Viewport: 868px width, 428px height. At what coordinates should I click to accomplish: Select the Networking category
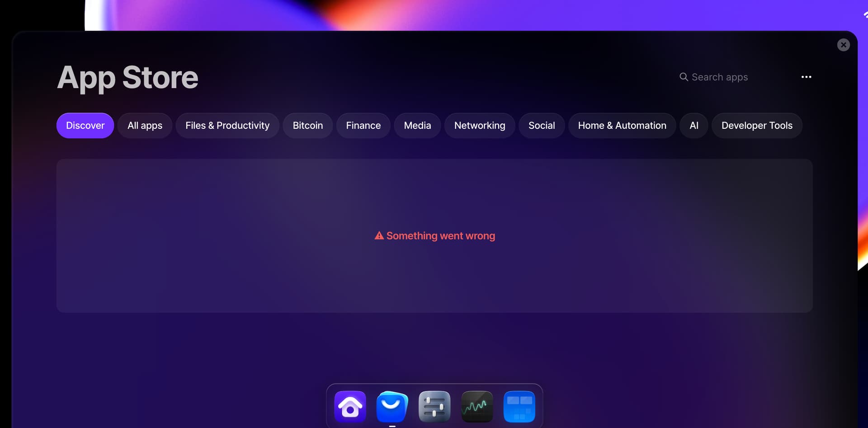(480, 126)
